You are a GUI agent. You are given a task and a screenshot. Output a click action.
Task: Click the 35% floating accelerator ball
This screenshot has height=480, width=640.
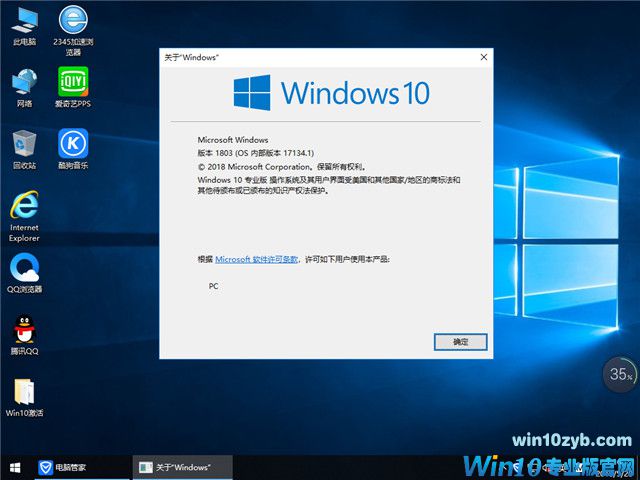tap(621, 374)
